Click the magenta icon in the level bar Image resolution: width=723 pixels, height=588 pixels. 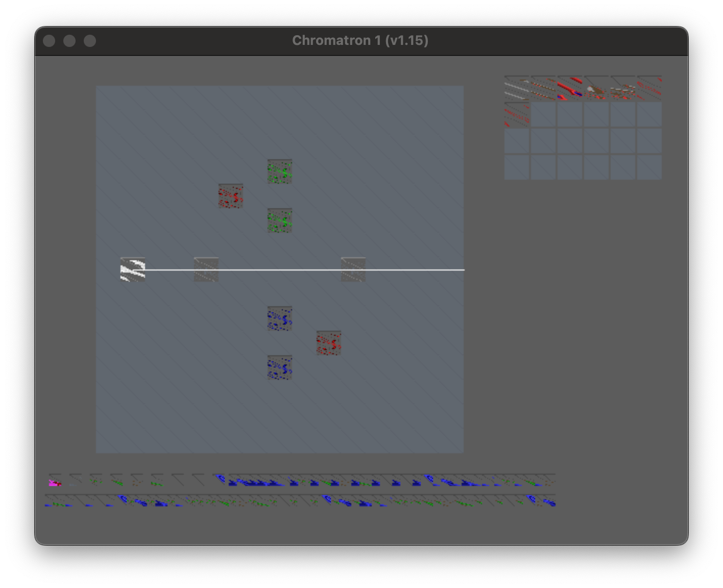tap(55, 482)
